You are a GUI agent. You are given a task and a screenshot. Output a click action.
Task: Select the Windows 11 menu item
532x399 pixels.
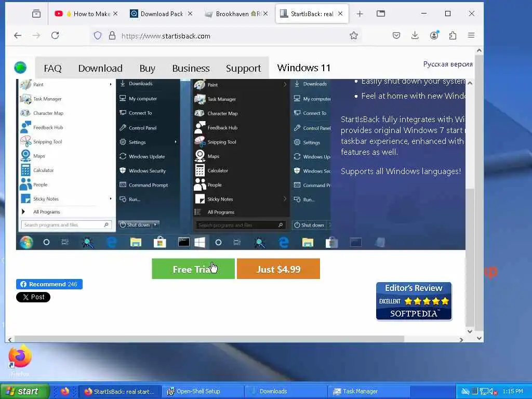click(x=303, y=68)
